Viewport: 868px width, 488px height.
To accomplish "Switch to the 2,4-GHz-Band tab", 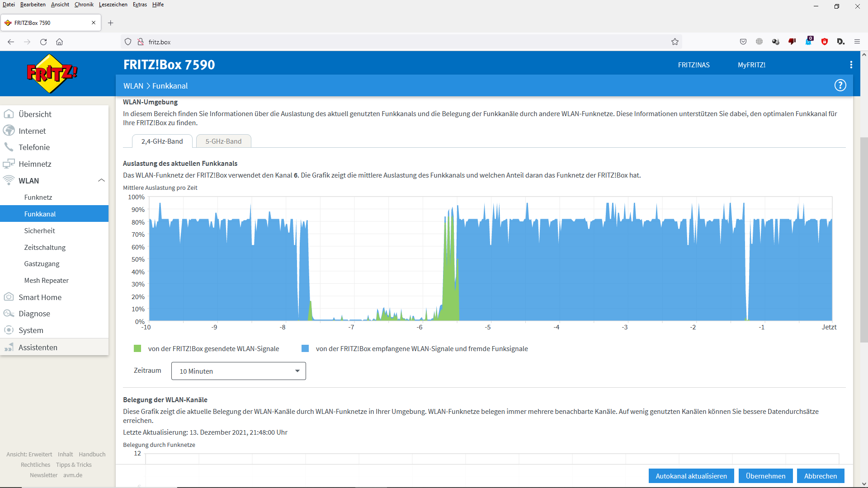I will [x=162, y=141].
